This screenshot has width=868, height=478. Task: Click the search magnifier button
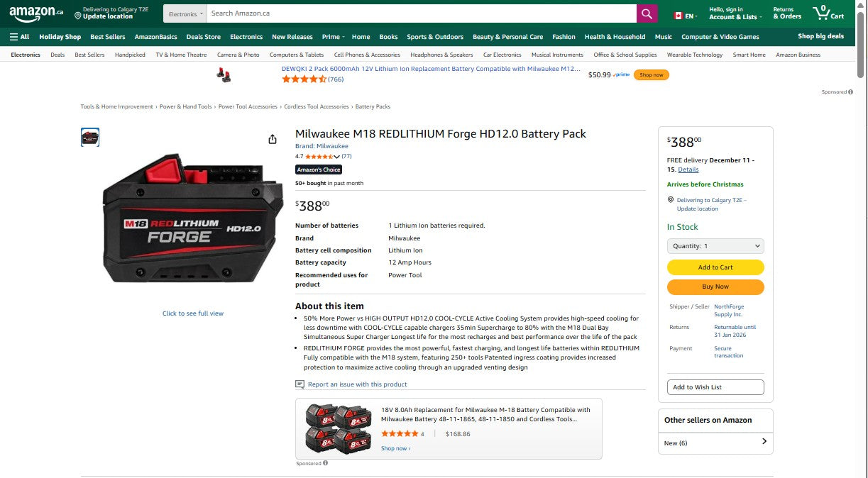coord(646,13)
